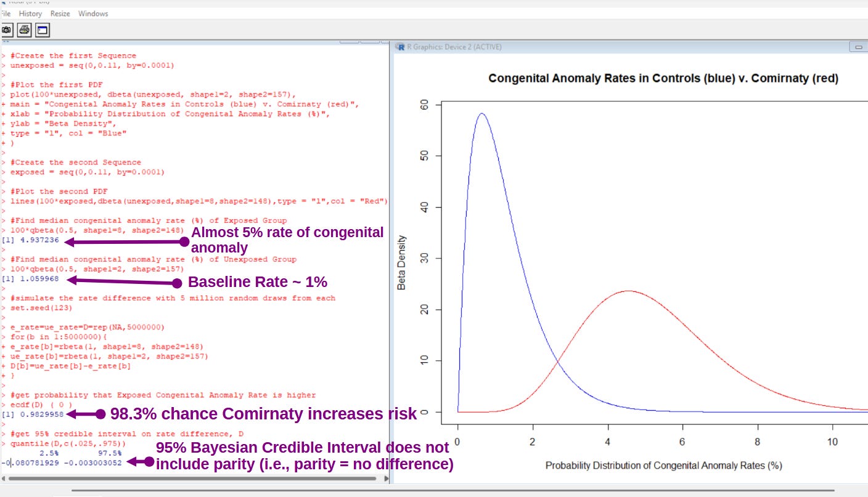Screen dimensions: 868x497
Task: Click the line 'plot(100*unexposed, dbeta(unexposed, shape1=2, shape2=157),'
Action: click(154, 94)
